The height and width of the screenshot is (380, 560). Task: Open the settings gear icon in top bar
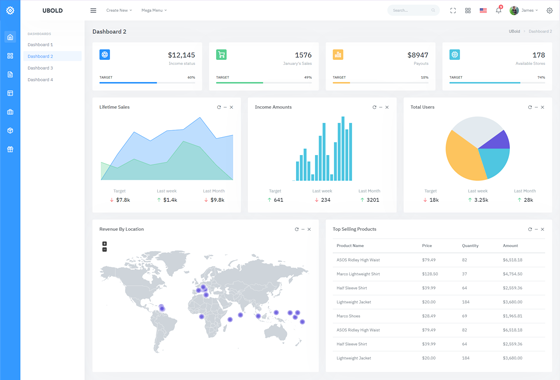pyautogui.click(x=550, y=10)
